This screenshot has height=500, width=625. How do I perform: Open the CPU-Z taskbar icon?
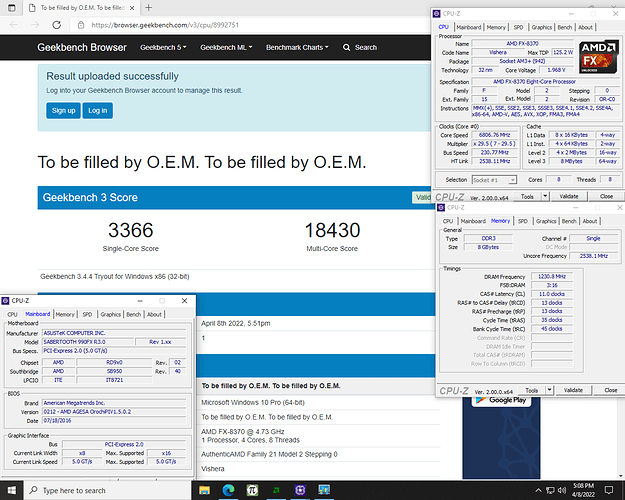click(300, 490)
